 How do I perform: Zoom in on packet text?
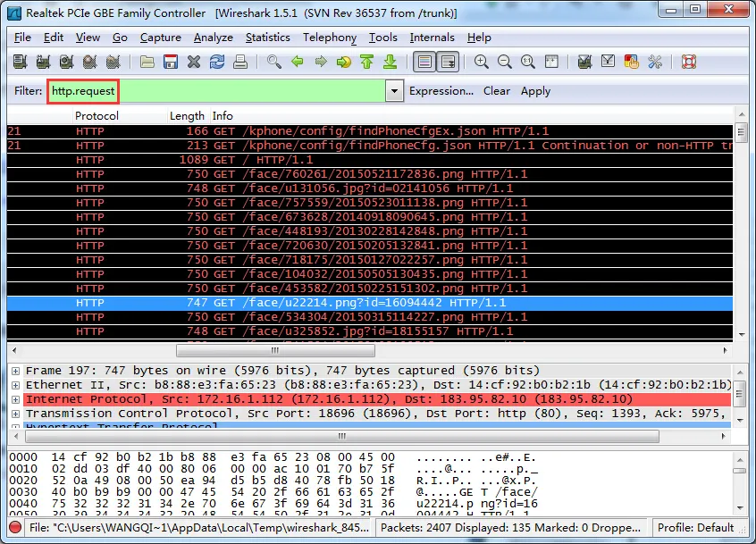pyautogui.click(x=481, y=62)
